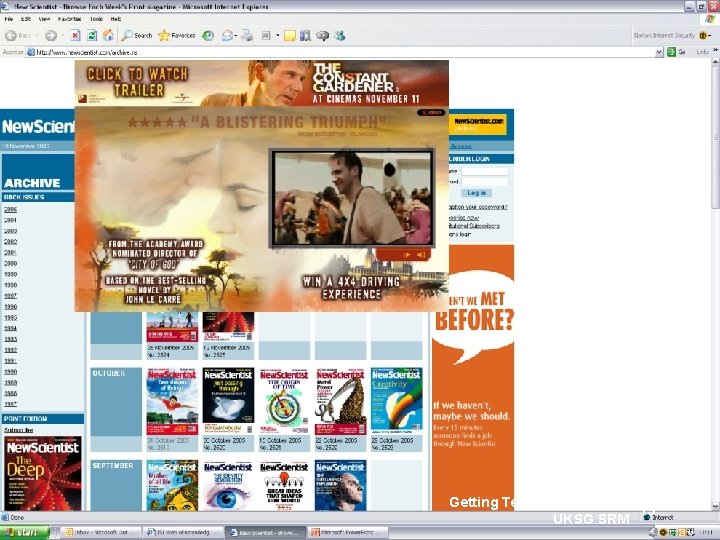720x540 pixels.
Task: Click the subscriber login name field
Action: pyautogui.click(x=484, y=171)
